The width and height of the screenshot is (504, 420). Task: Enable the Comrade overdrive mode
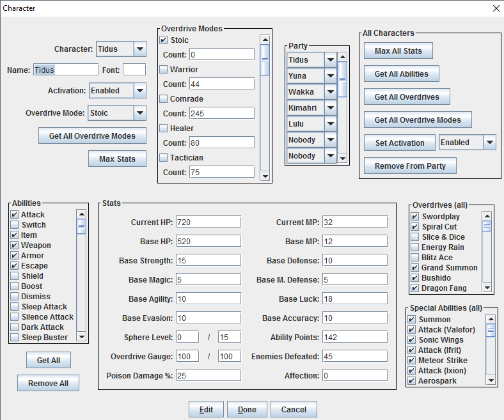[x=164, y=98]
